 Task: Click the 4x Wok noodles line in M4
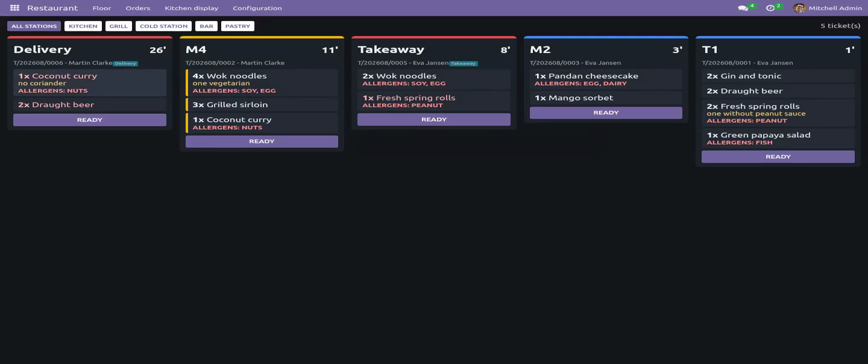[262, 83]
